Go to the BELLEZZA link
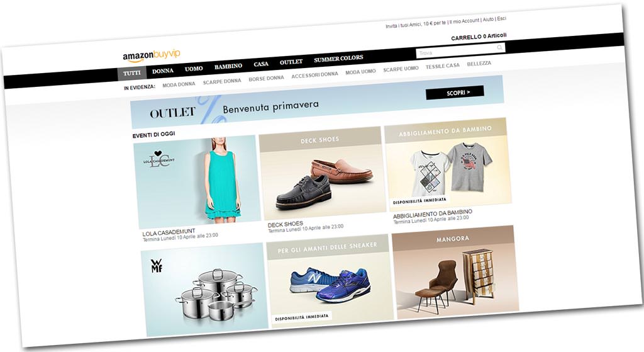 tap(479, 64)
